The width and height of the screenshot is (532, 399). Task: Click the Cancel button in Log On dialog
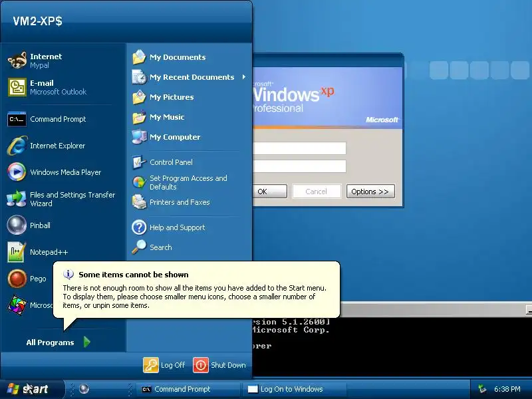(317, 192)
